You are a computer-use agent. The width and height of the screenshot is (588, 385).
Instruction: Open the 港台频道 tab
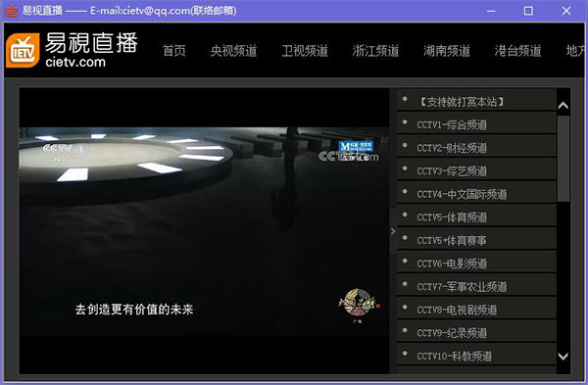tap(517, 51)
